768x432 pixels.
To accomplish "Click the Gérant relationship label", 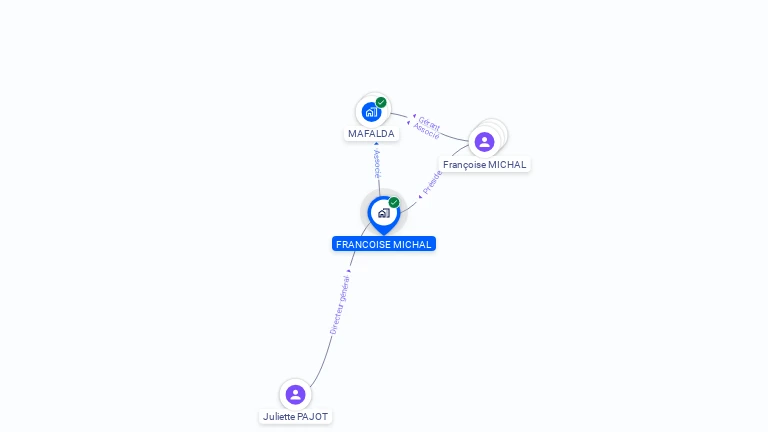I will 429,123.
